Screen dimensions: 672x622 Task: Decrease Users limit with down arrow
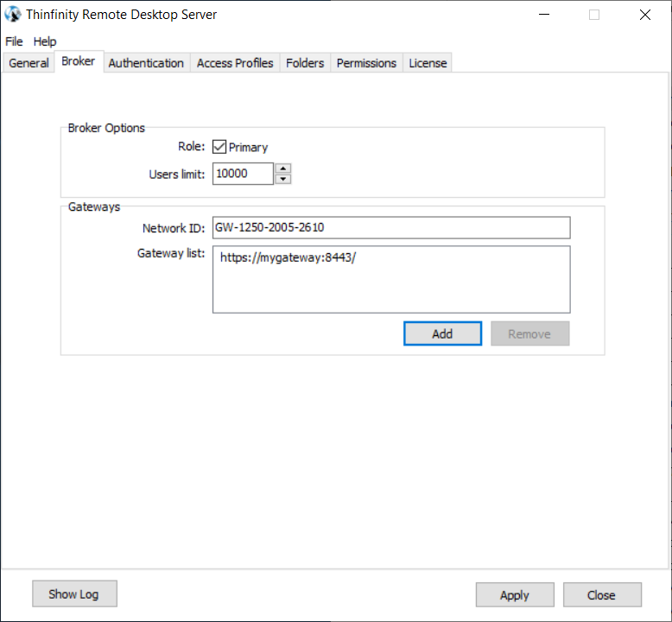(282, 179)
